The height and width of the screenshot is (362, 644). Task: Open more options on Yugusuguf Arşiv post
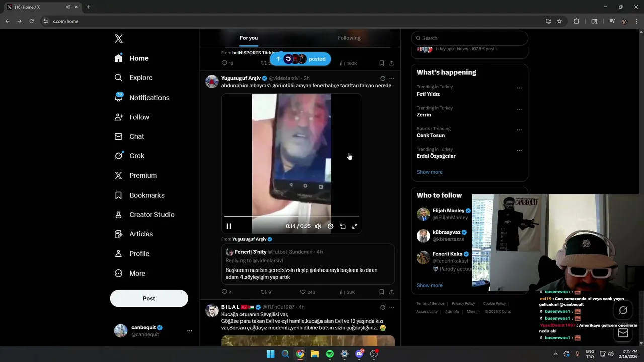(392, 78)
